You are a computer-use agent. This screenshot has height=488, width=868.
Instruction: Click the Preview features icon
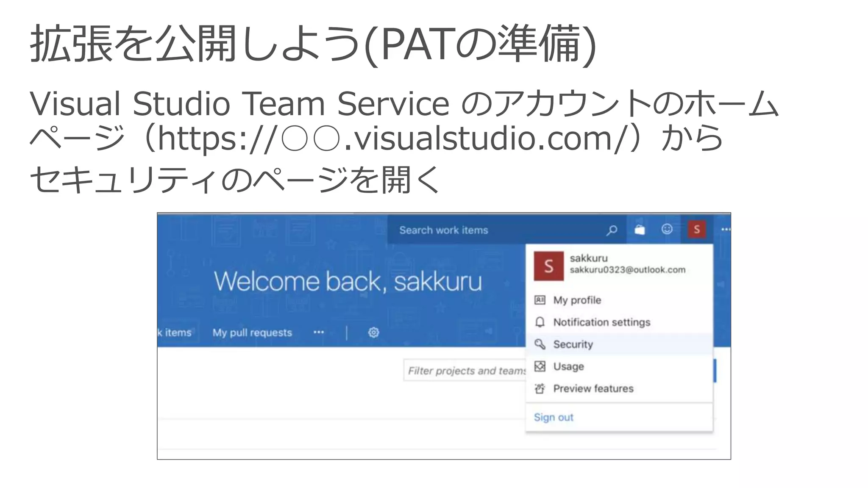(x=540, y=388)
